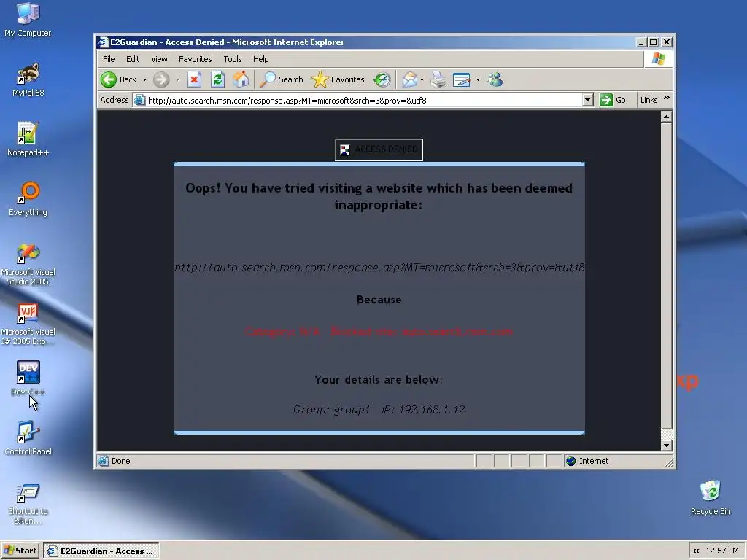Open the Back history dropdown arrow
This screenshot has height=560, width=747.
[144, 79]
